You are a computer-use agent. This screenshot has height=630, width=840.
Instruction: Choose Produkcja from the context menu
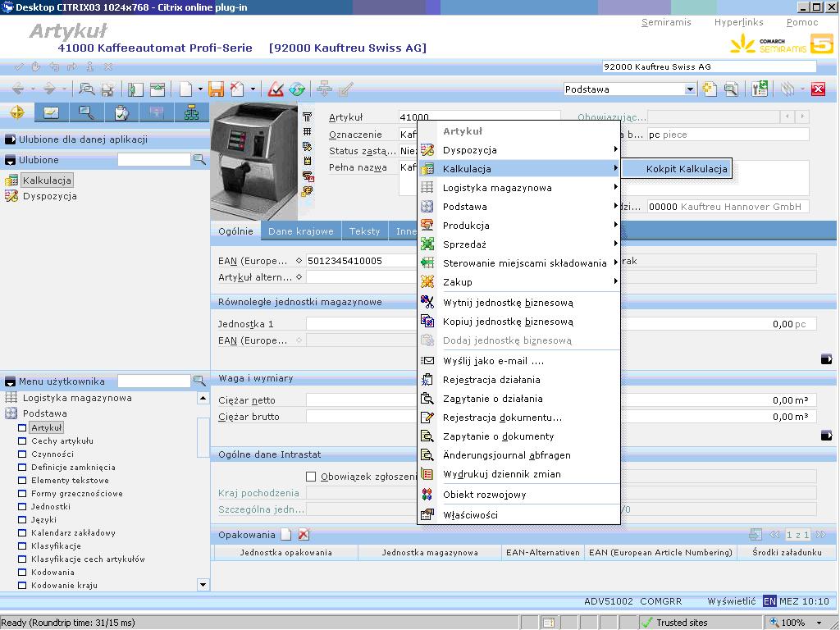pos(518,226)
